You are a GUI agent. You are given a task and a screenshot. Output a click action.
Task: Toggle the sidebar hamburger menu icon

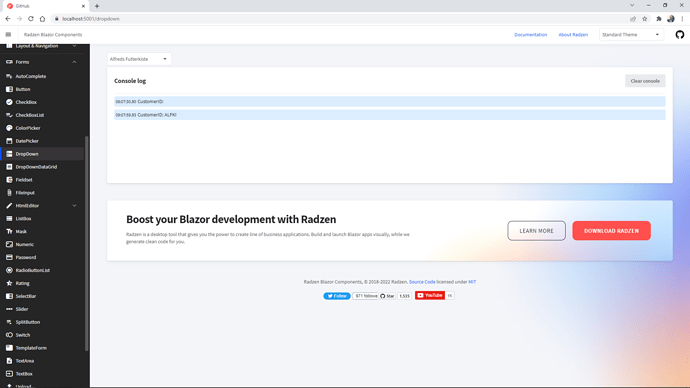click(8, 34)
